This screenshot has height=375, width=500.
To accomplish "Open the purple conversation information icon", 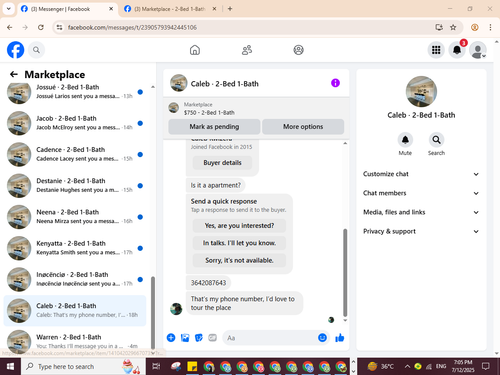I will (335, 83).
